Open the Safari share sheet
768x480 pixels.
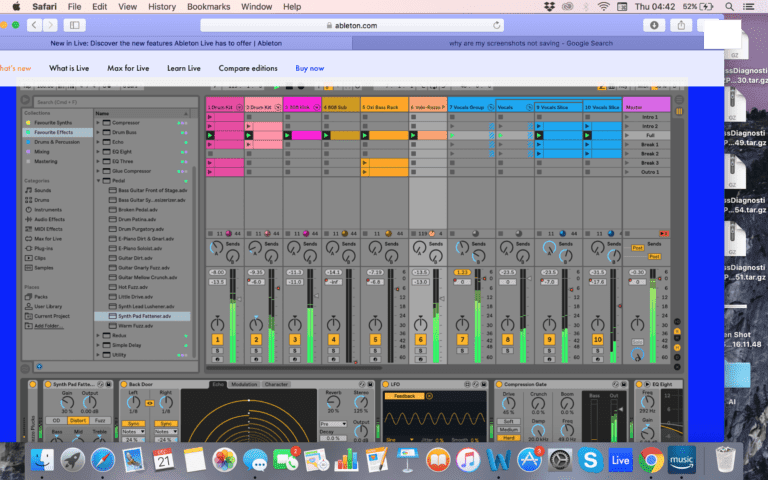pos(681,25)
